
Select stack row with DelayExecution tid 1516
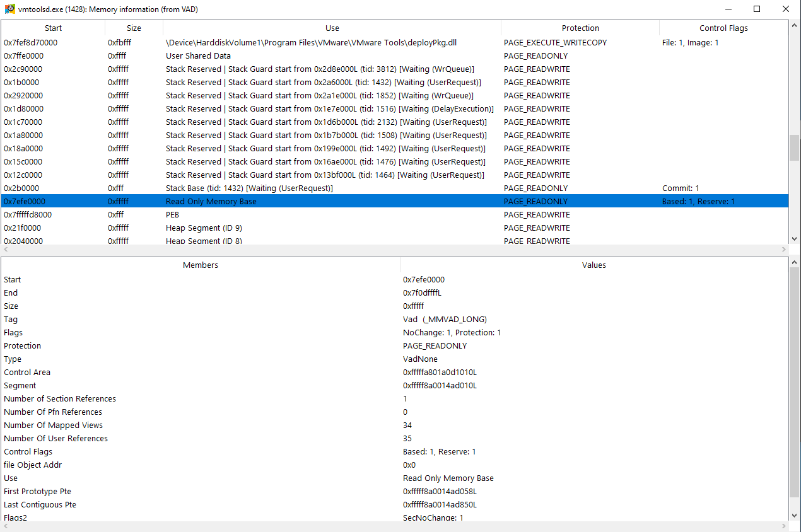pos(394,109)
